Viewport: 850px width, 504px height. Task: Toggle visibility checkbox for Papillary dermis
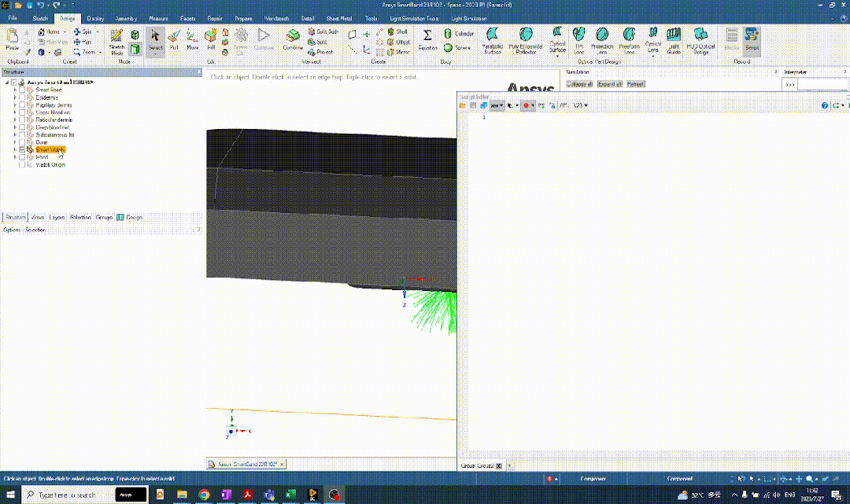point(22,105)
